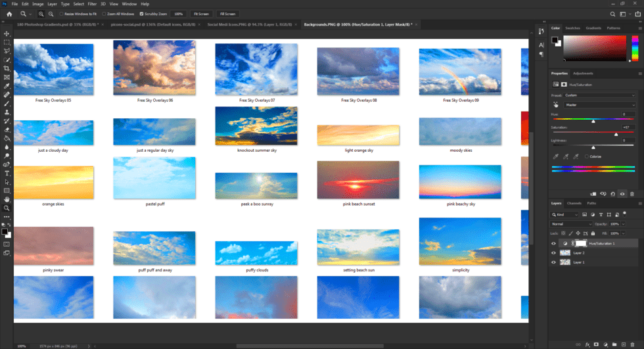Click the Saturation slider handle

[616, 134]
